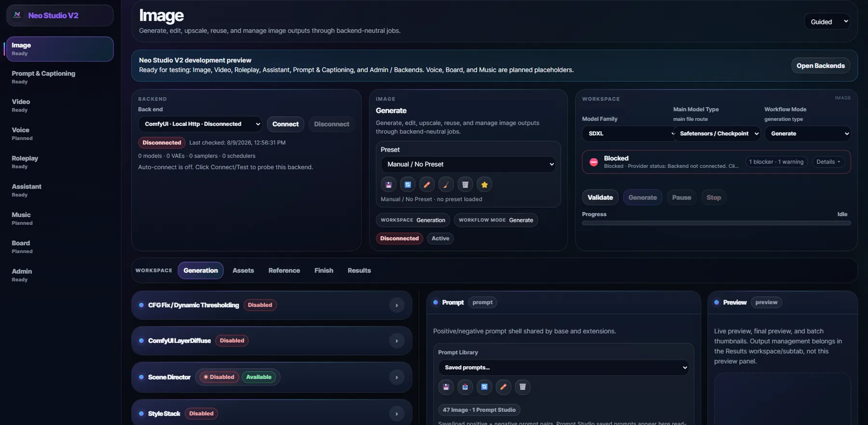Delete the preset using the trash icon
The image size is (868, 425).
pyautogui.click(x=465, y=185)
